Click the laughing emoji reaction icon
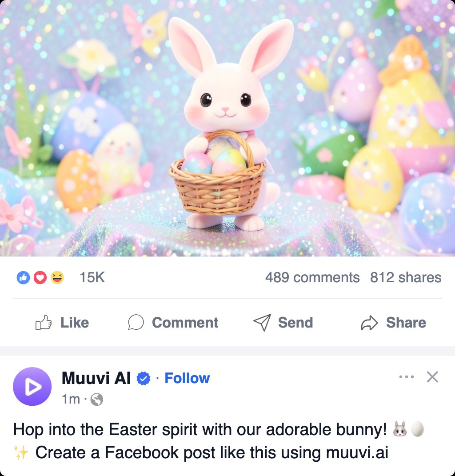This screenshot has height=476, width=455. click(56, 277)
